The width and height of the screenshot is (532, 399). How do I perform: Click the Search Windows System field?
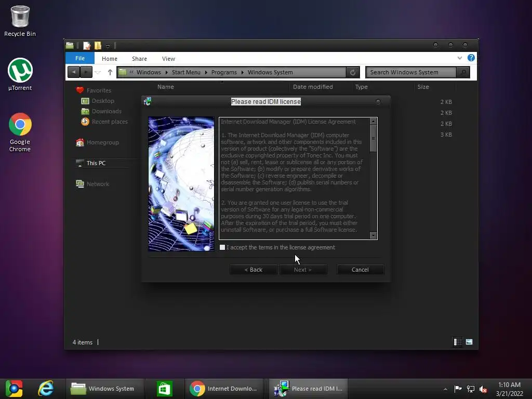pos(411,72)
